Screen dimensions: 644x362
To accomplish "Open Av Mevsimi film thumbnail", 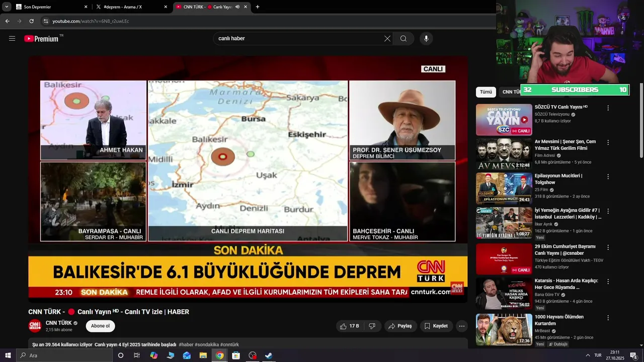I will (x=504, y=154).
